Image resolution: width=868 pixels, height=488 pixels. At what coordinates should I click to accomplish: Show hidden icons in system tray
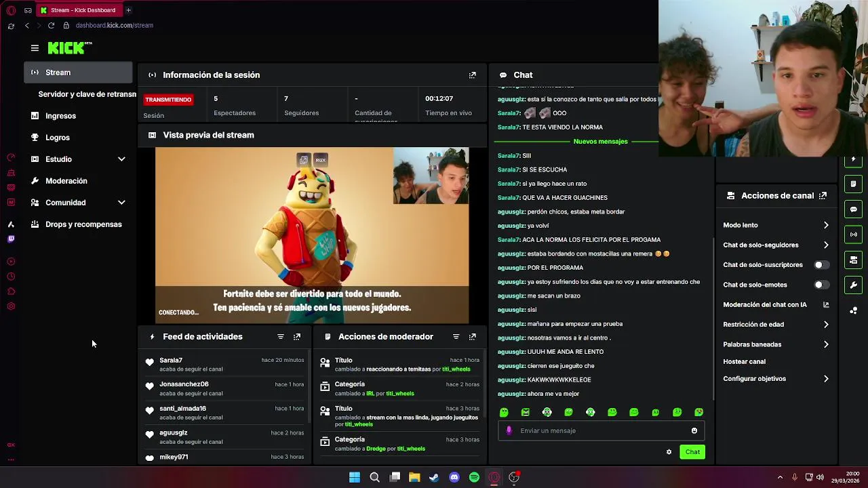[780, 477]
